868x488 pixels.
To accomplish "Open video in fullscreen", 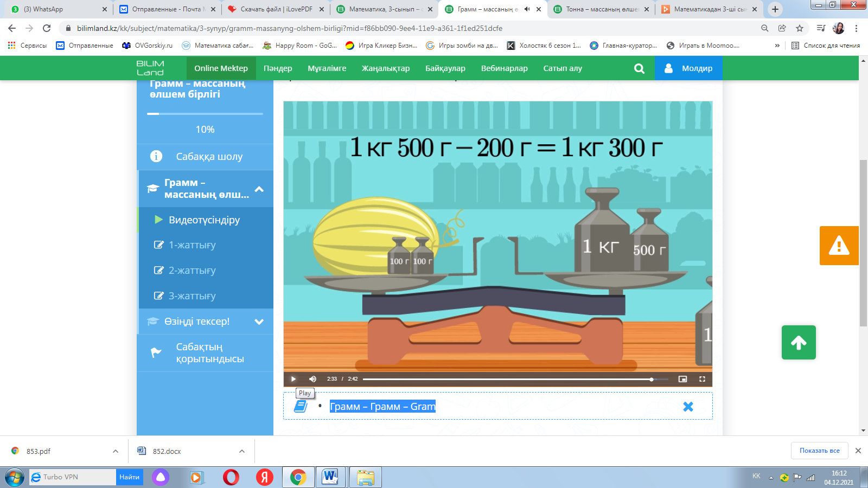I will click(x=702, y=379).
